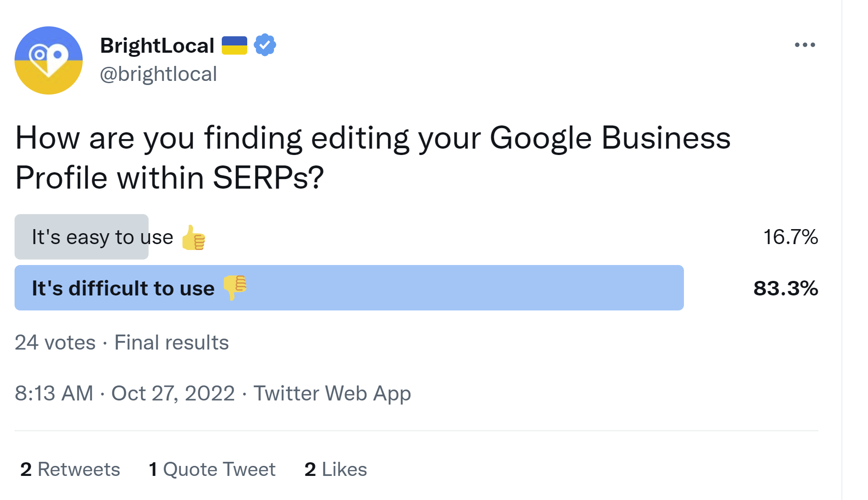The image size is (868, 500).
Task: Click the thumbs down emoji
Action: coord(234,287)
